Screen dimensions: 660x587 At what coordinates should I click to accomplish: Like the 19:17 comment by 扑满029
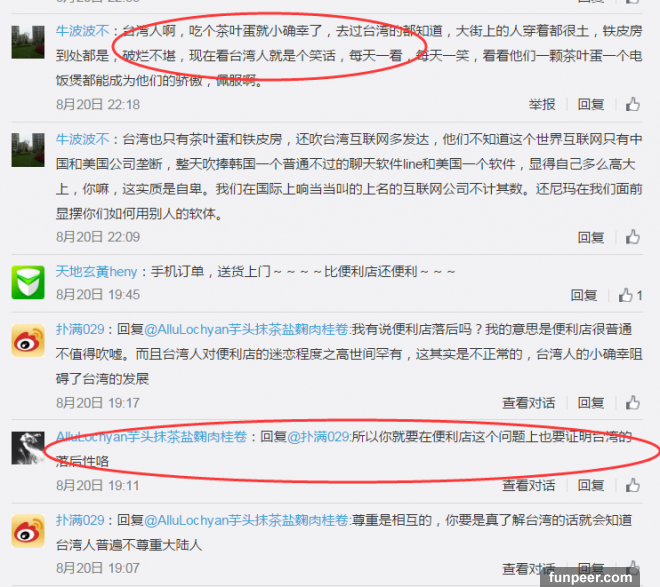click(x=632, y=403)
